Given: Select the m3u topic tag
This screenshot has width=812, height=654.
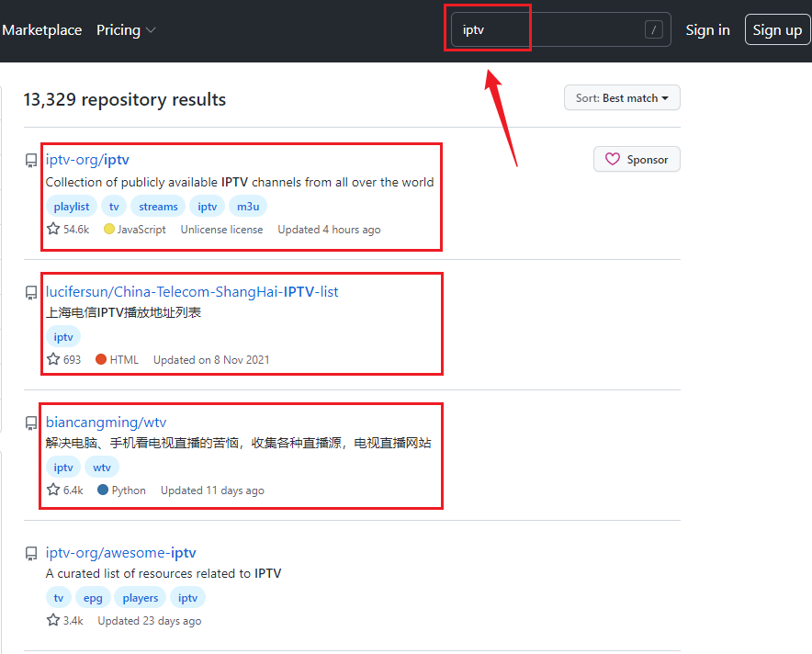Looking at the screenshot, I should [247, 206].
